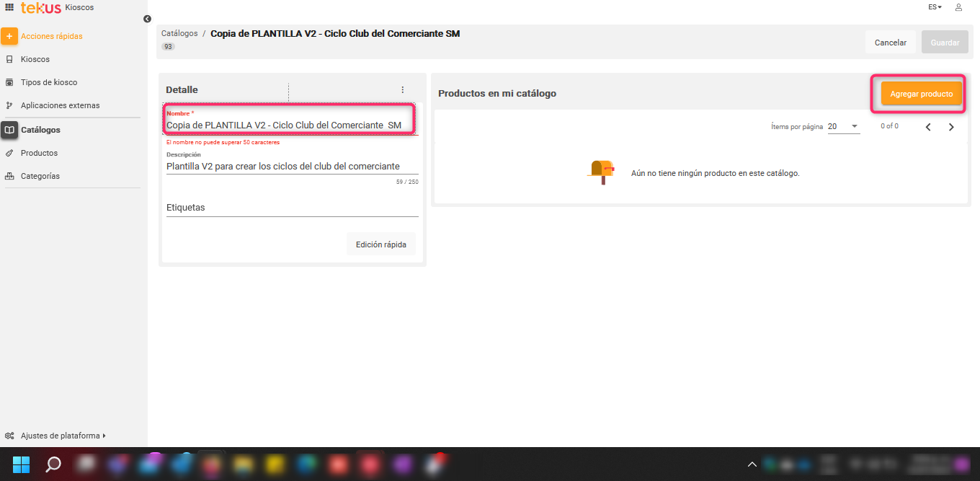Click the Windows Start button
The height and width of the screenshot is (481, 980).
tap(22, 464)
